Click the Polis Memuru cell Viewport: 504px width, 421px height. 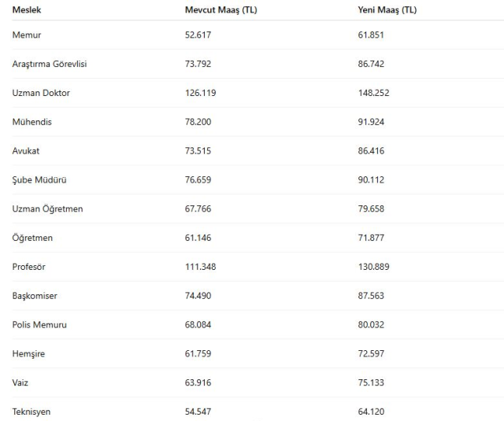[x=39, y=325]
